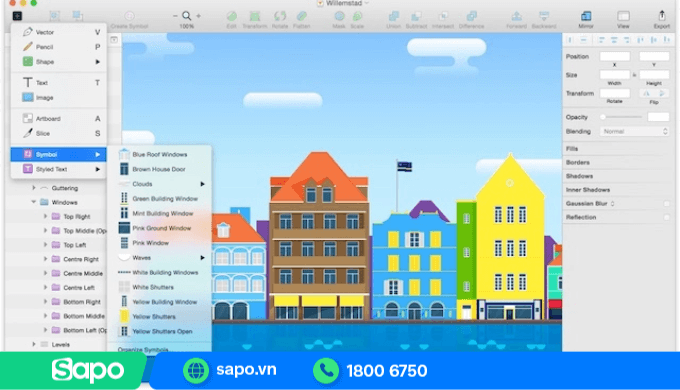Screen dimensions: 680x390
Task: Click the Mask toolbar icon
Action: (339, 16)
